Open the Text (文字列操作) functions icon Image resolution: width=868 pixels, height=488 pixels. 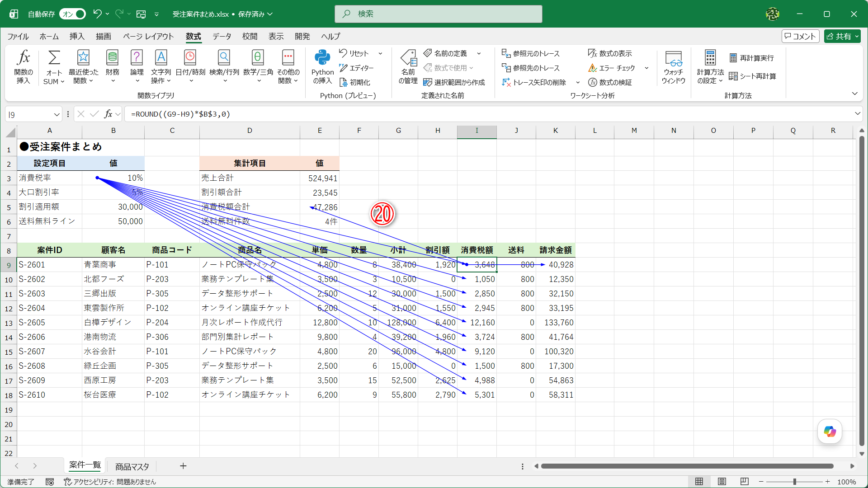tap(161, 57)
